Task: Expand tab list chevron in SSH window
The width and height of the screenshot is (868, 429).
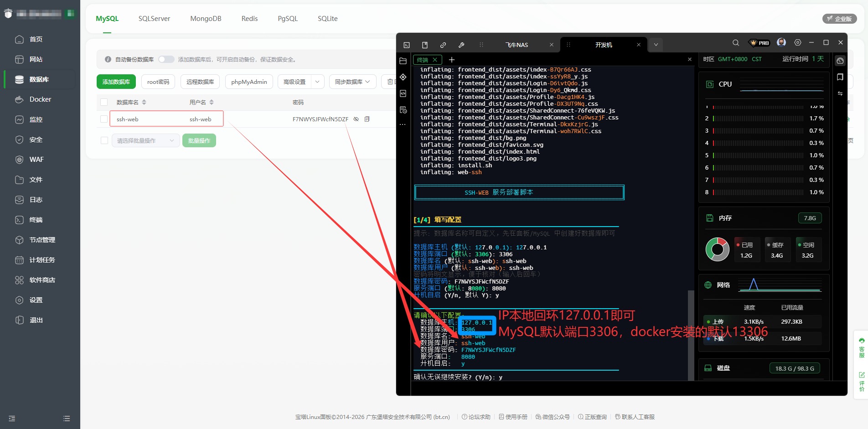Action: point(656,45)
